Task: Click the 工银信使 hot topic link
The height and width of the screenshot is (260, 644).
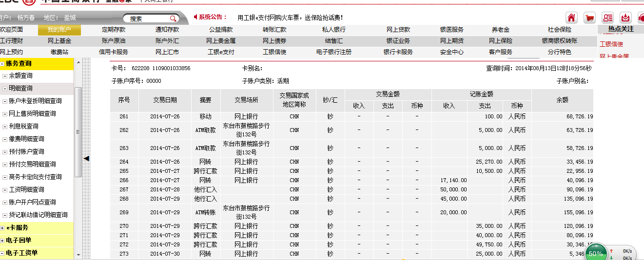Action: coord(611,44)
